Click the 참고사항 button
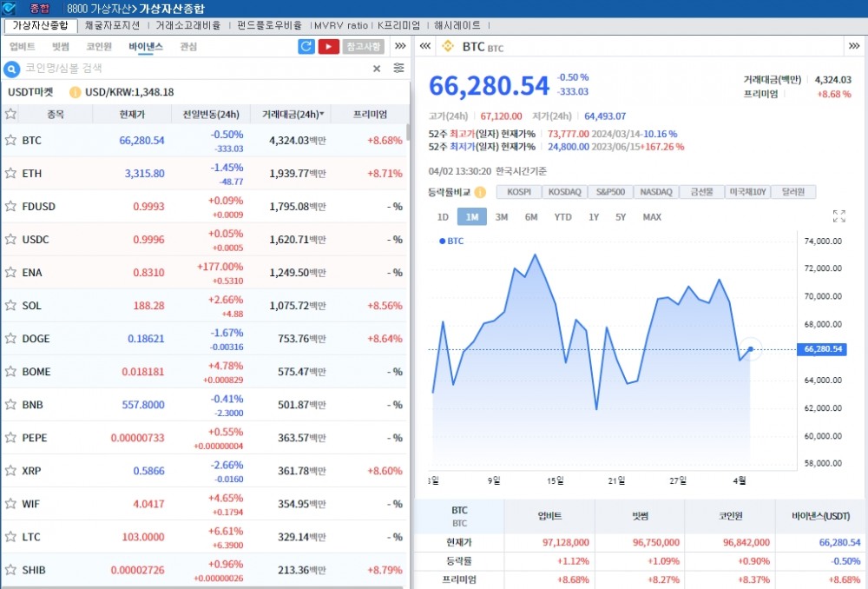 [361, 46]
